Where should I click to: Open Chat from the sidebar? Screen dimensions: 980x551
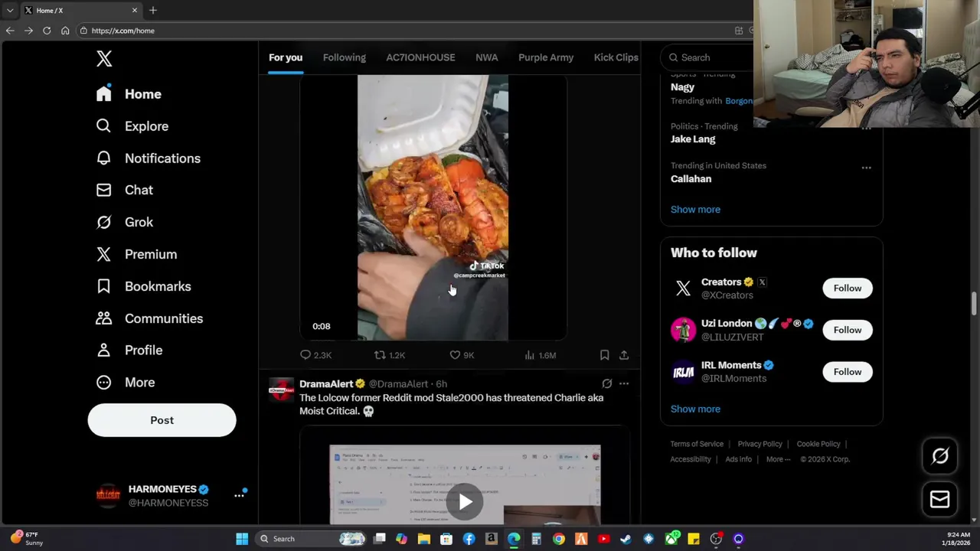pos(124,190)
